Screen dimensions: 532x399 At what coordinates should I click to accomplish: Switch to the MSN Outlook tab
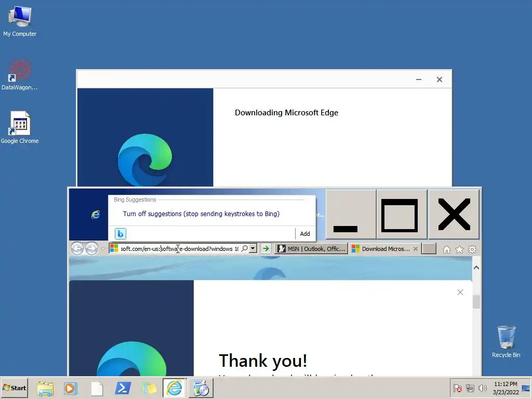311,249
